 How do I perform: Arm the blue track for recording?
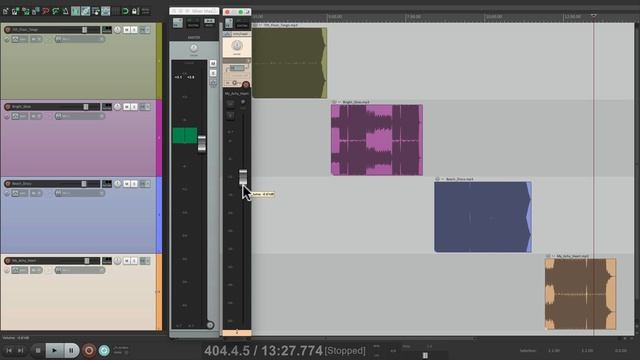point(7,184)
